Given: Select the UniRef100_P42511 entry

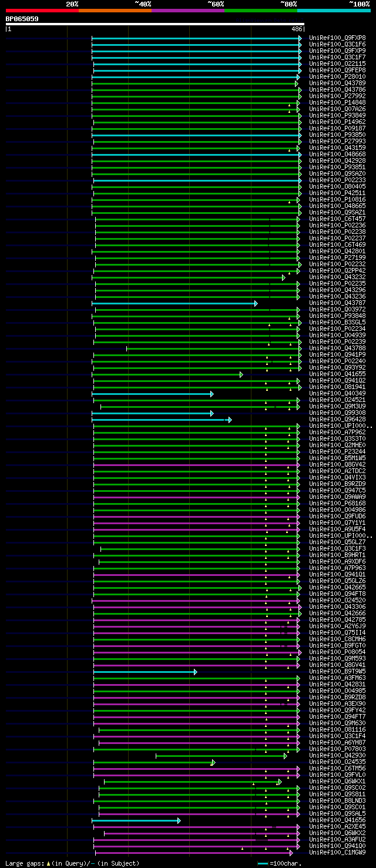Looking at the screenshot, I should point(337,193).
